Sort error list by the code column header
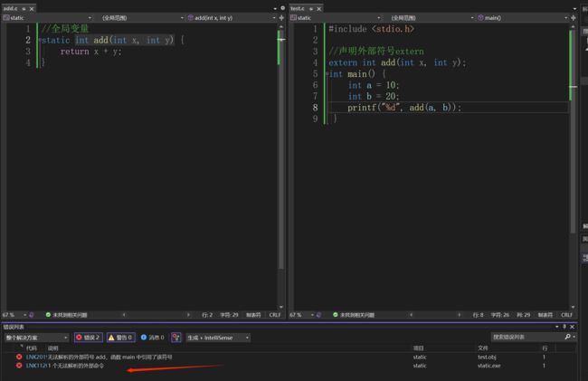 point(32,348)
